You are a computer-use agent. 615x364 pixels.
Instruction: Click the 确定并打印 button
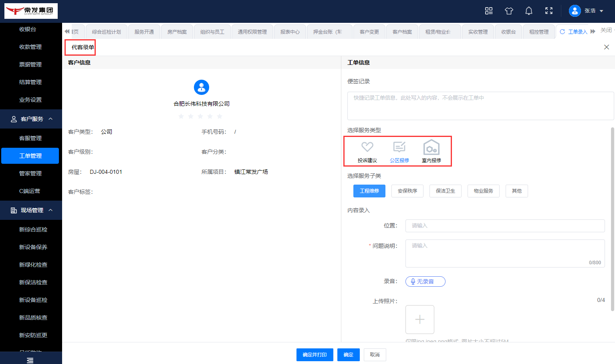pos(315,355)
